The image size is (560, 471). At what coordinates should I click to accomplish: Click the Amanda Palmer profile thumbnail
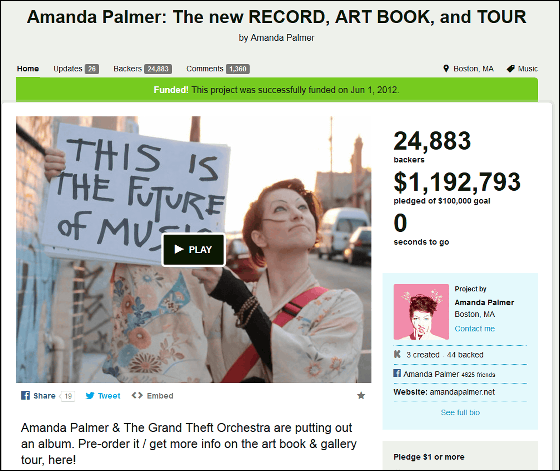421,312
